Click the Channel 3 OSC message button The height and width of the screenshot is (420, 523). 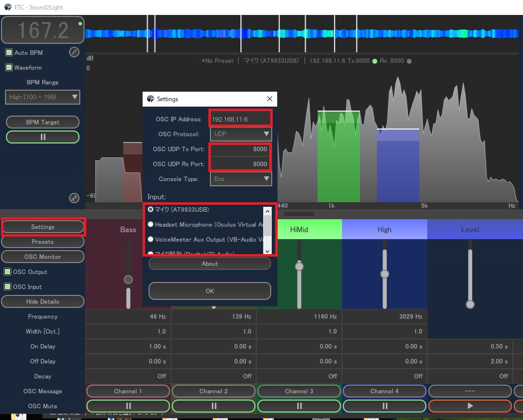pos(299,391)
